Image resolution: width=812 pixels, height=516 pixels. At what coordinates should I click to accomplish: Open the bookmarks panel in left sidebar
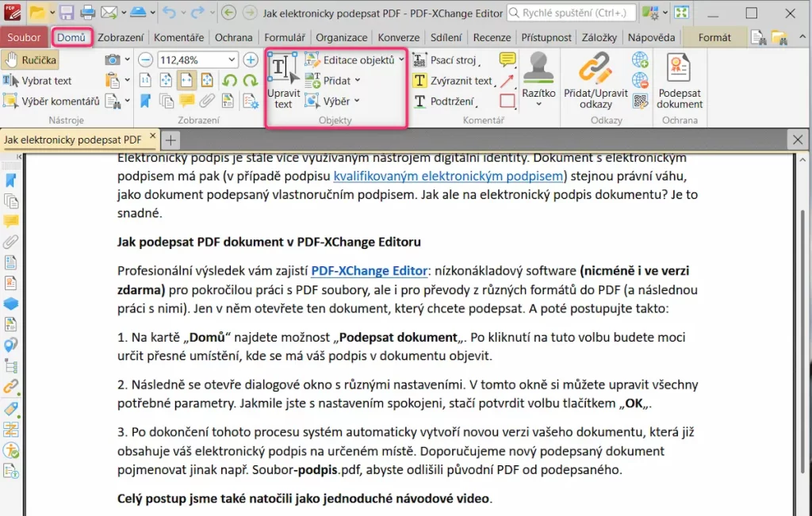tap(11, 181)
